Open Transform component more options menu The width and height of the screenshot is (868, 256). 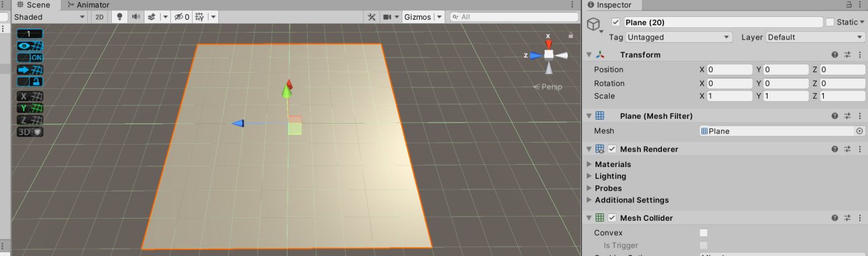pyautogui.click(x=860, y=55)
